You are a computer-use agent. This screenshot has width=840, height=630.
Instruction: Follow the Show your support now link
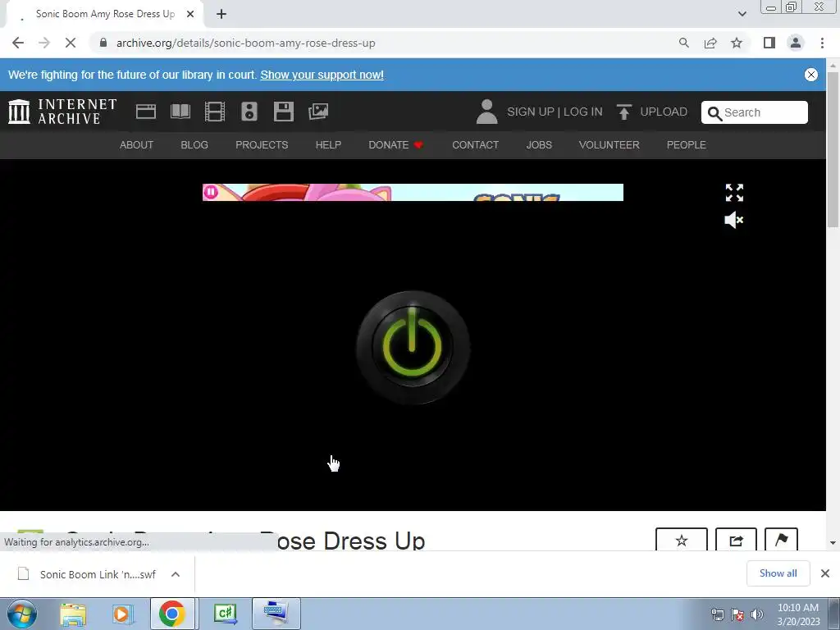coord(322,75)
